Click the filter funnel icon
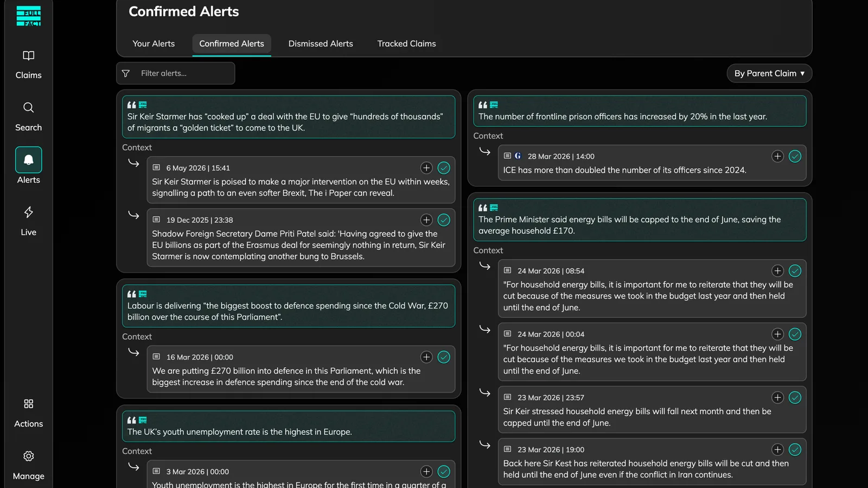The image size is (868, 488). [126, 73]
